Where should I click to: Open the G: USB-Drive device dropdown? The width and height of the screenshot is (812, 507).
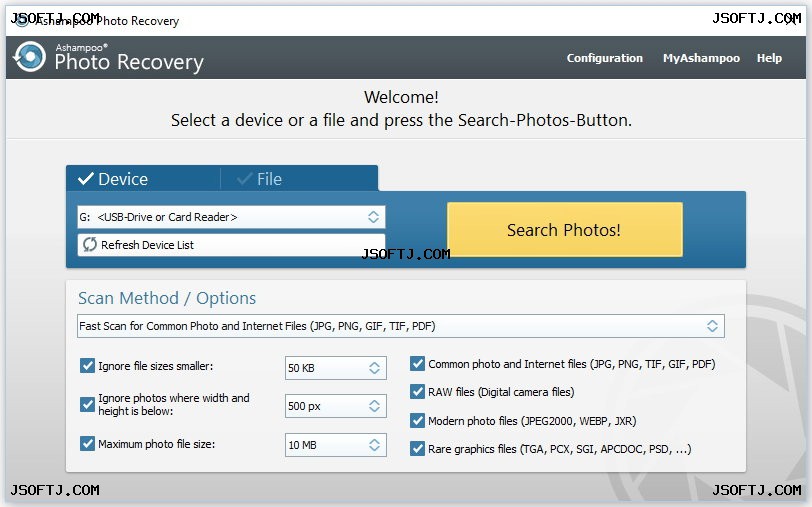[x=231, y=217]
